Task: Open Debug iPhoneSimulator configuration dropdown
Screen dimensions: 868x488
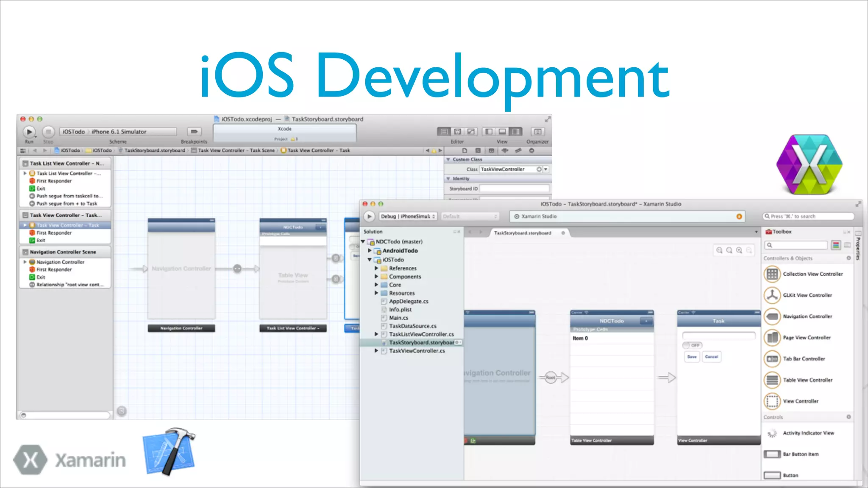Action: click(x=408, y=216)
